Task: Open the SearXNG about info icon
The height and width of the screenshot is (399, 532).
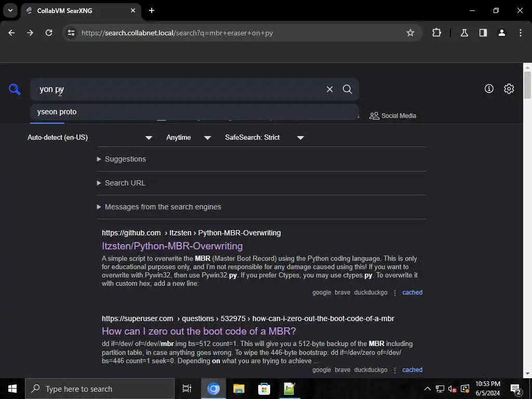Action: pyautogui.click(x=489, y=88)
